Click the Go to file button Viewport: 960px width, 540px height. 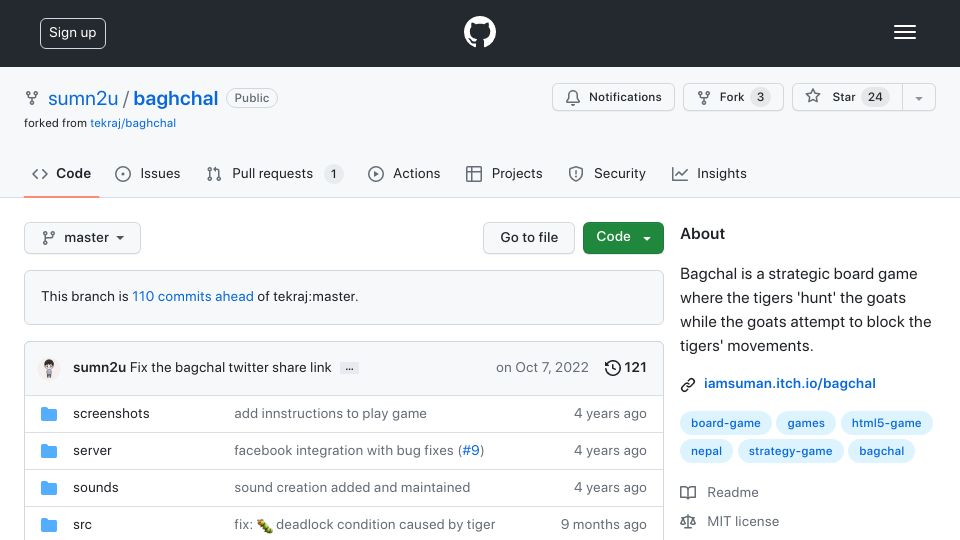point(529,238)
